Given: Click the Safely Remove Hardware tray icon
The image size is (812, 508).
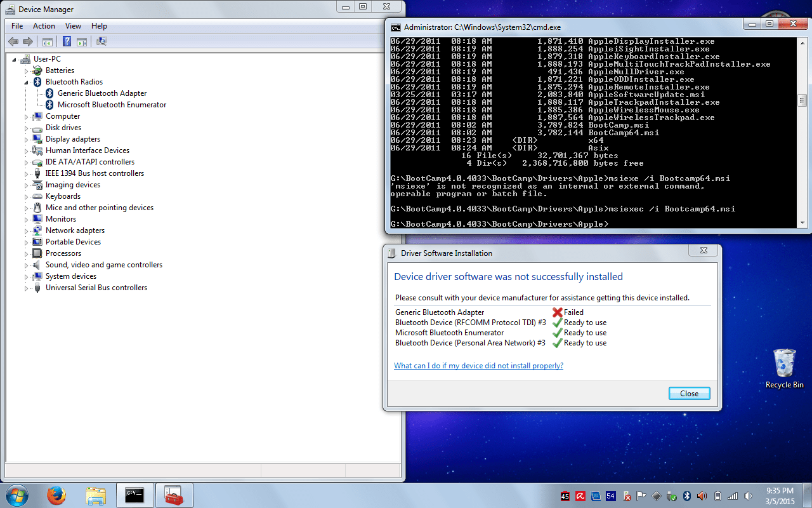Looking at the screenshot, I should pyautogui.click(x=670, y=496).
